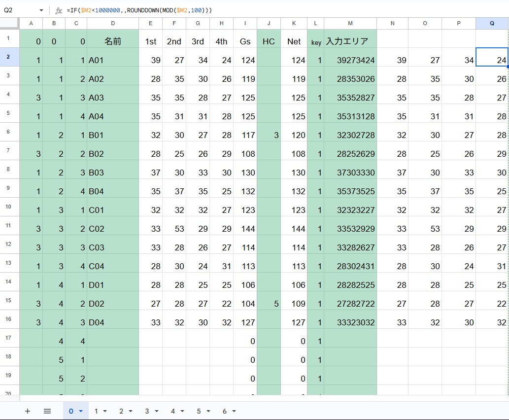Open the Name box dropdown arrow
This screenshot has height=420, width=509.
(x=41, y=10)
